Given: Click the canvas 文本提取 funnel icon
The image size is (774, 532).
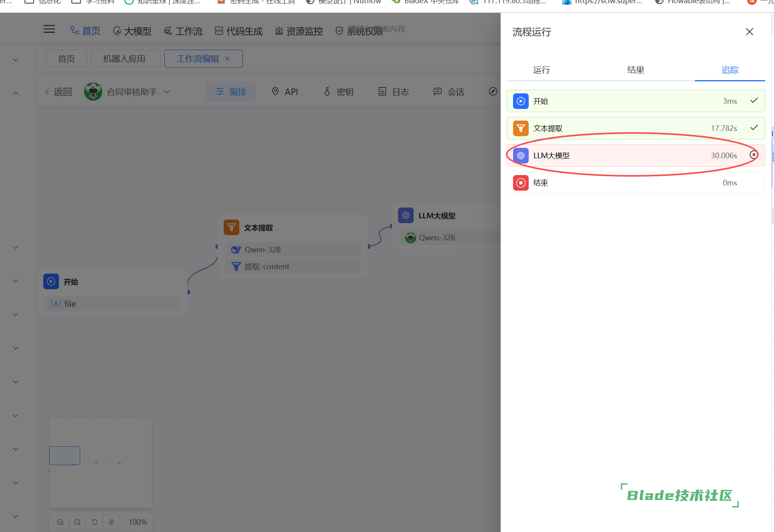Looking at the screenshot, I should click(x=231, y=228).
